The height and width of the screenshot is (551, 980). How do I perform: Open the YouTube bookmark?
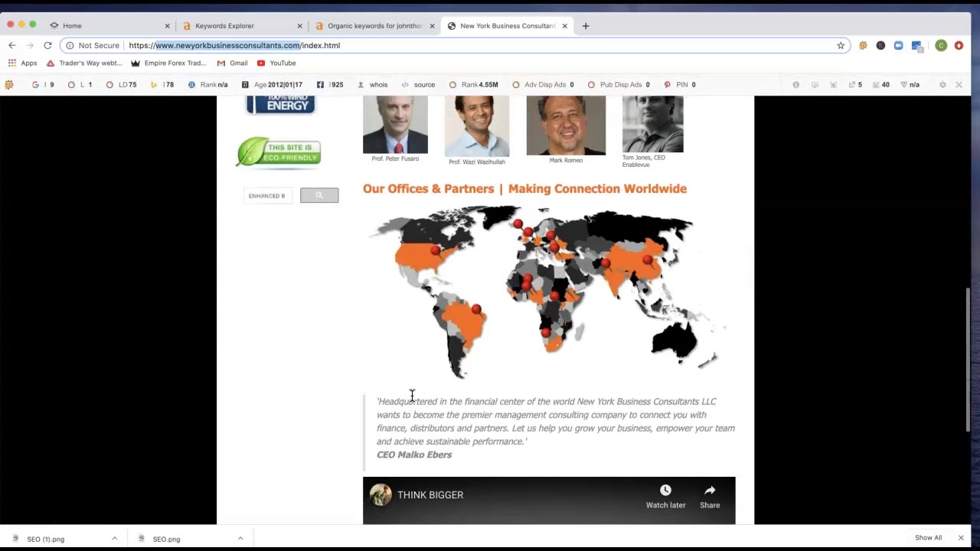(x=276, y=63)
